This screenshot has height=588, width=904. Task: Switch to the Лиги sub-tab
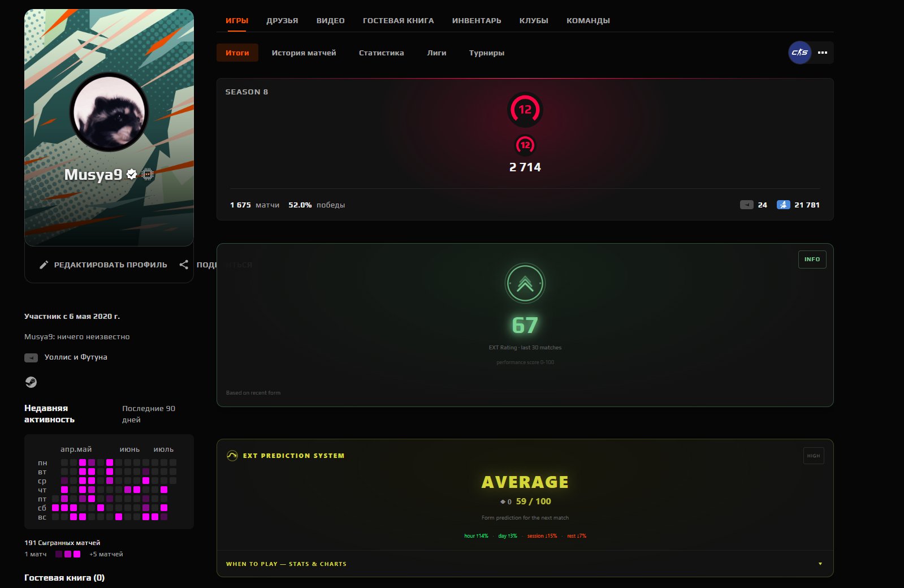click(436, 53)
